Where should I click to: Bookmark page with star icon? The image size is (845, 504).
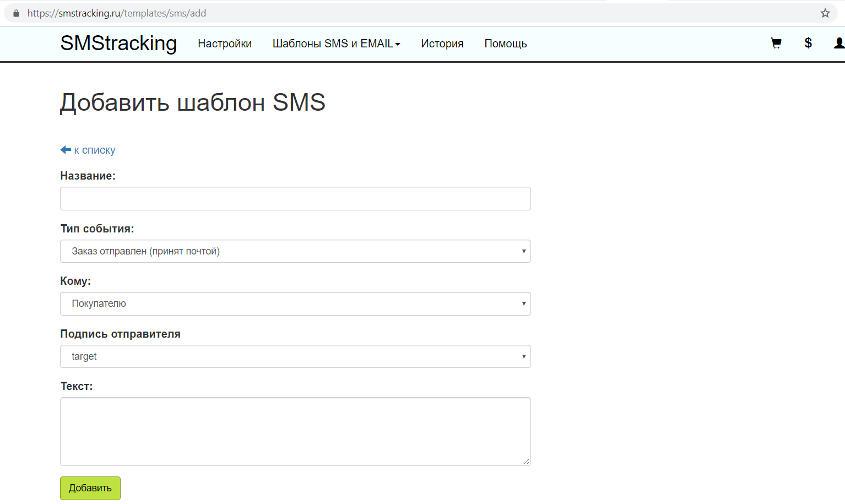click(825, 13)
